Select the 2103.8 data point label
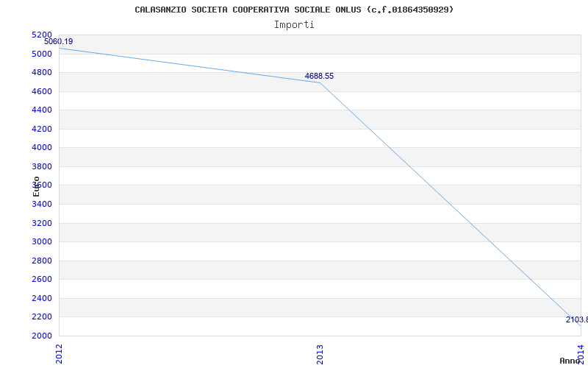This screenshot has height=368, width=588. (x=577, y=320)
